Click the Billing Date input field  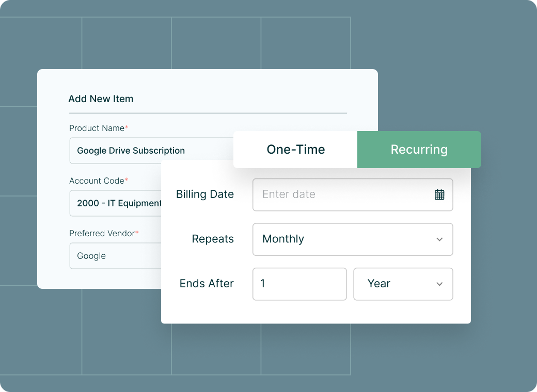(x=353, y=194)
